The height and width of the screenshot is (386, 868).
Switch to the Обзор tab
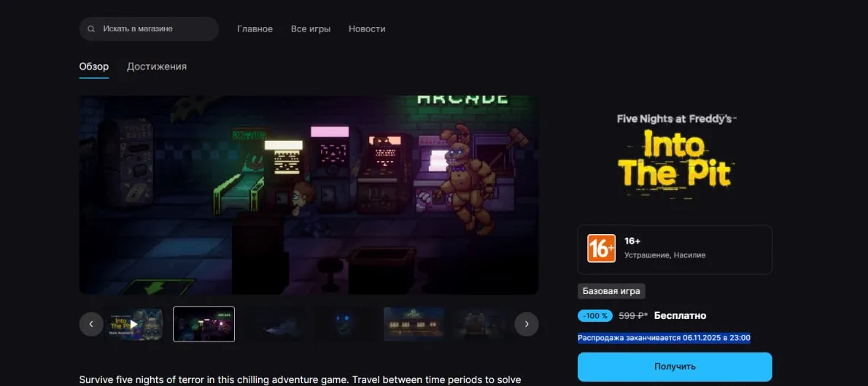[94, 66]
